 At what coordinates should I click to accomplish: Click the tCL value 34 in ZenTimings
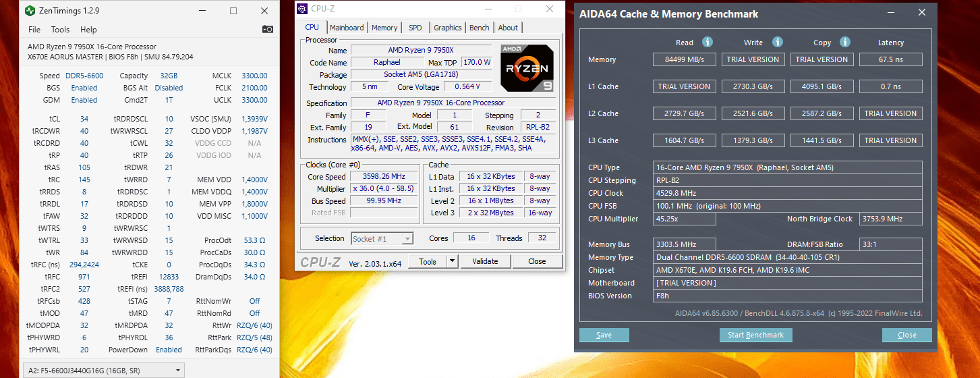point(84,119)
